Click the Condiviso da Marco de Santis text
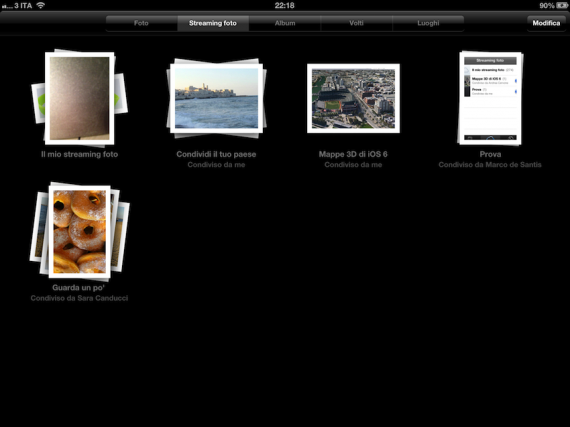Image resolution: width=570 pixels, height=427 pixels. pos(490,165)
